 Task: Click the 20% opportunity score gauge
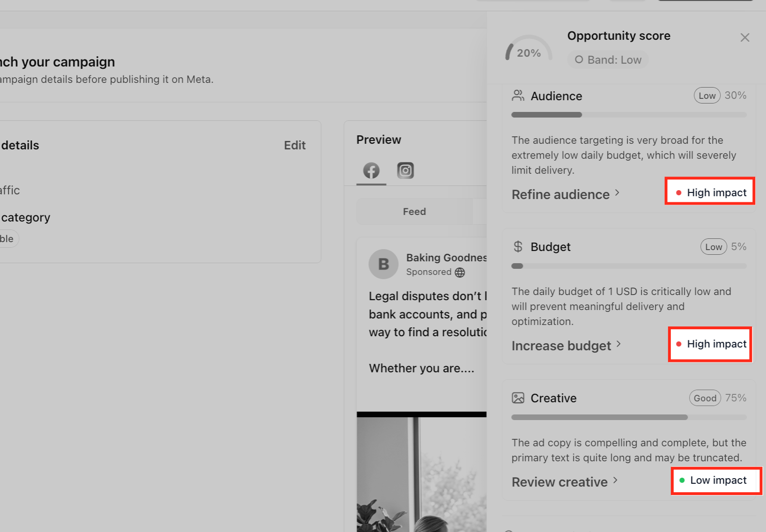[528, 49]
